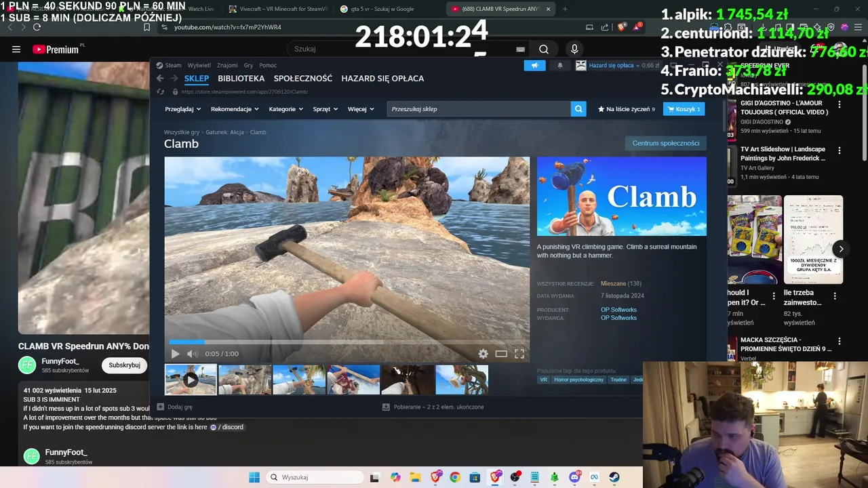Image resolution: width=868 pixels, height=488 pixels.
Task: Open HAZARD SIĘ OPŁACA profile tab
Action: pos(382,79)
